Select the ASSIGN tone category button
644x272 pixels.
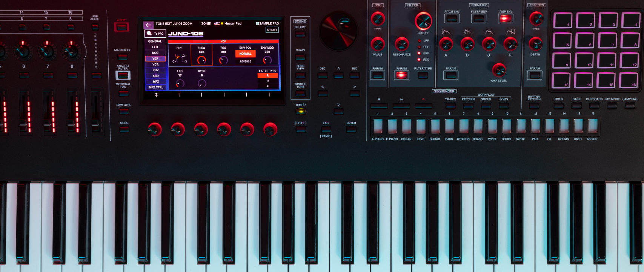point(593,126)
